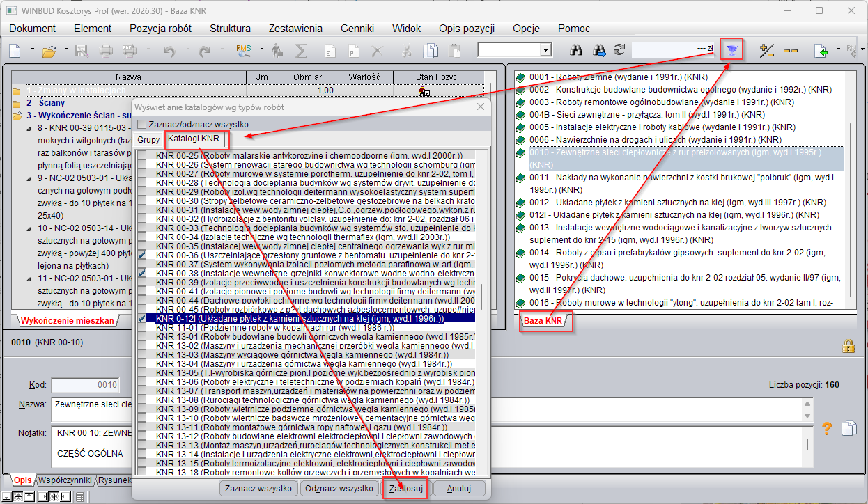Switch to the Grupy tab
The width and height of the screenshot is (868, 504).
coord(148,139)
